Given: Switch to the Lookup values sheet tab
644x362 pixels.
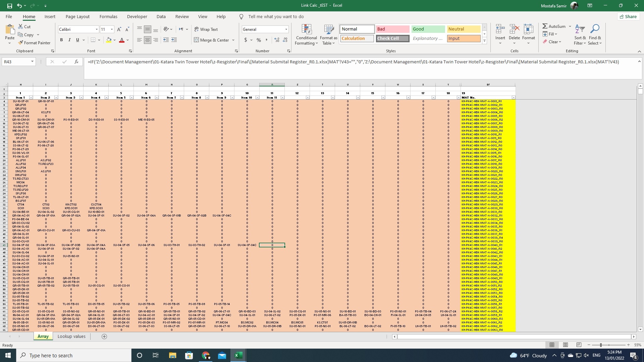Looking at the screenshot, I should click(x=71, y=337).
